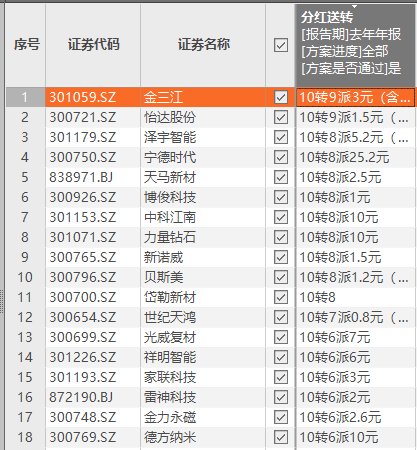The height and width of the screenshot is (450, 417).
Task: Select the 怡达股份 name cell
Action: pos(170,117)
